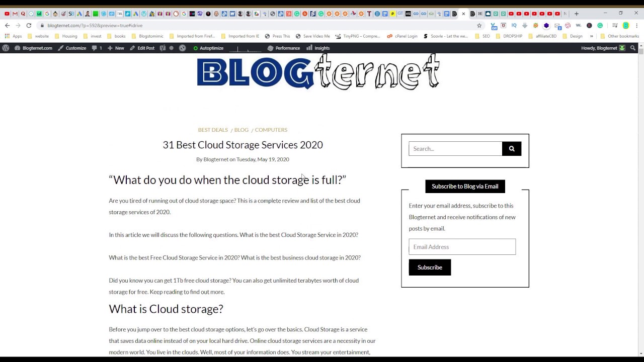The image size is (644, 362).
Task: Click the download arrow extension icon
Action: click(x=525, y=25)
